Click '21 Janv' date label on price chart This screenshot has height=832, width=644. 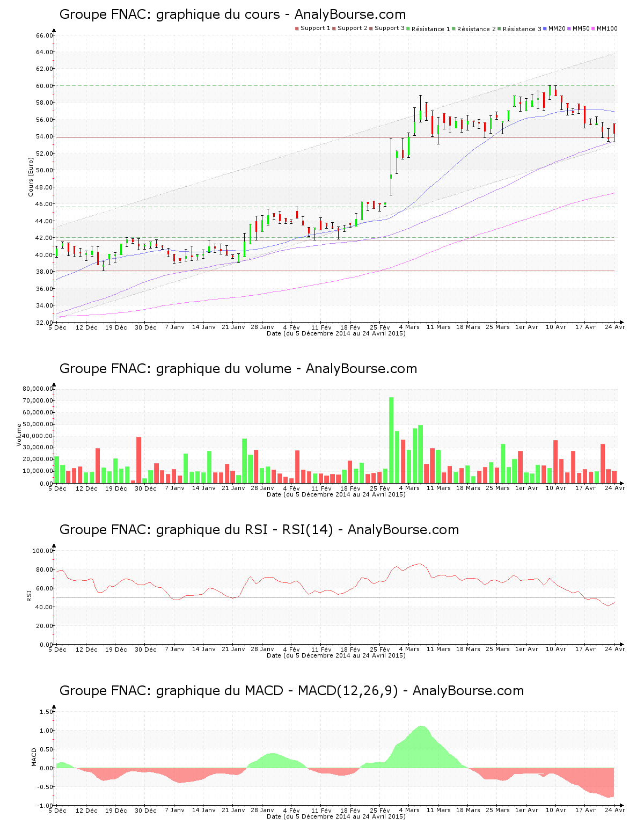(233, 327)
